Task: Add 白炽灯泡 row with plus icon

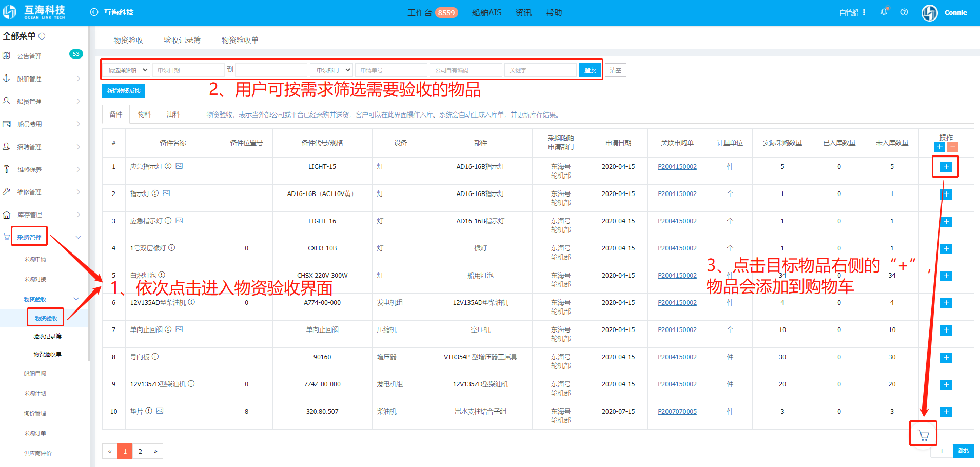Action: click(946, 276)
